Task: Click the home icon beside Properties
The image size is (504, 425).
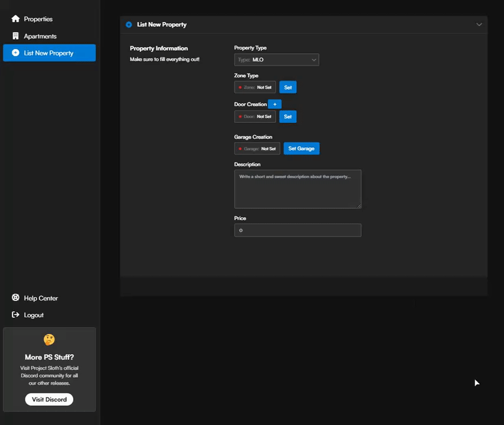Action: 15,19
